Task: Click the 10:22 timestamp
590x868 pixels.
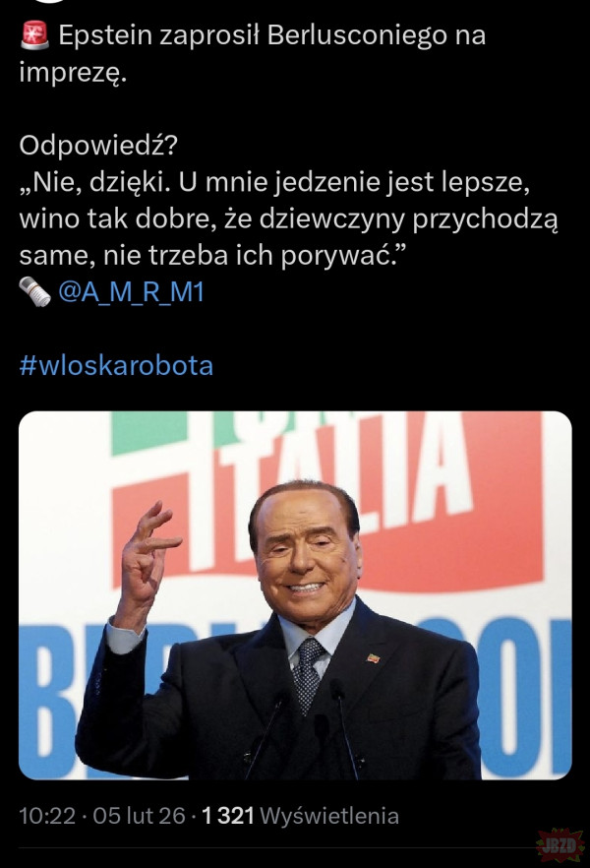Action: click(x=47, y=816)
